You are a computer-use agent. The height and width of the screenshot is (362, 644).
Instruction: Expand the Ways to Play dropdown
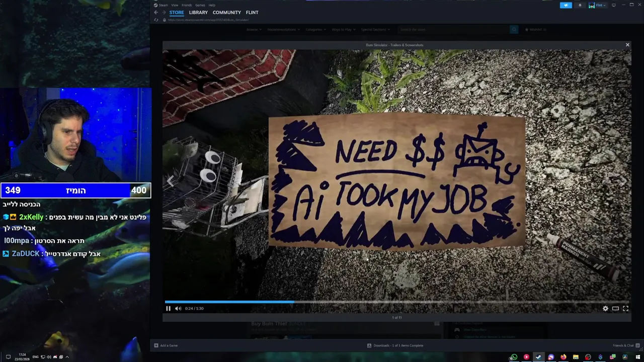pyautogui.click(x=343, y=30)
